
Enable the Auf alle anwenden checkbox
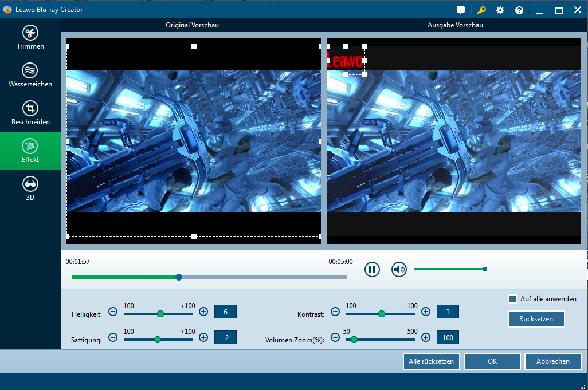tap(512, 299)
